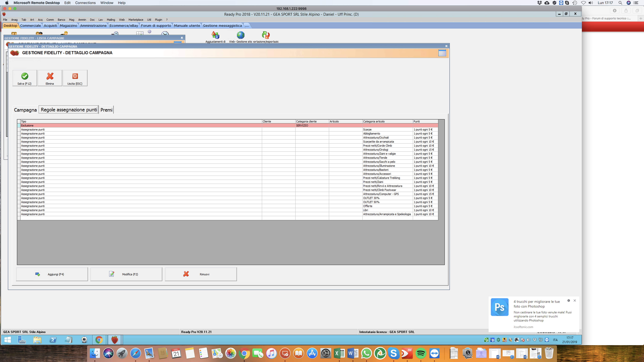Open the Marketplace menu

coord(136,20)
